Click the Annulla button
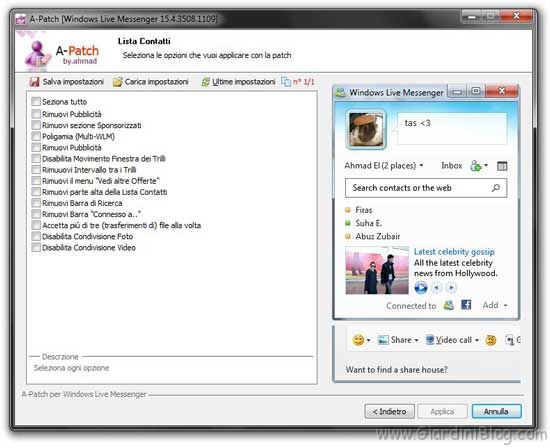This screenshot has width=550, height=448. pos(496,411)
